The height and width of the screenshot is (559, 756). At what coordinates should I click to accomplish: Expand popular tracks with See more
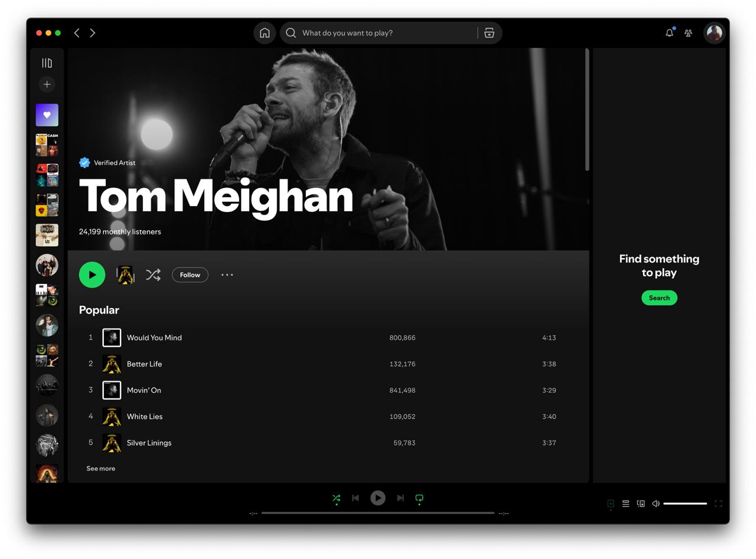pos(101,469)
